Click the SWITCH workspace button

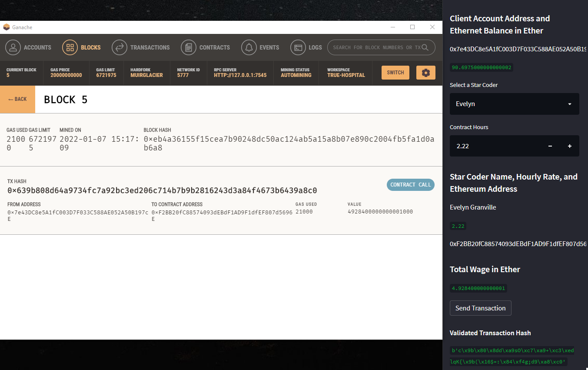[395, 73]
